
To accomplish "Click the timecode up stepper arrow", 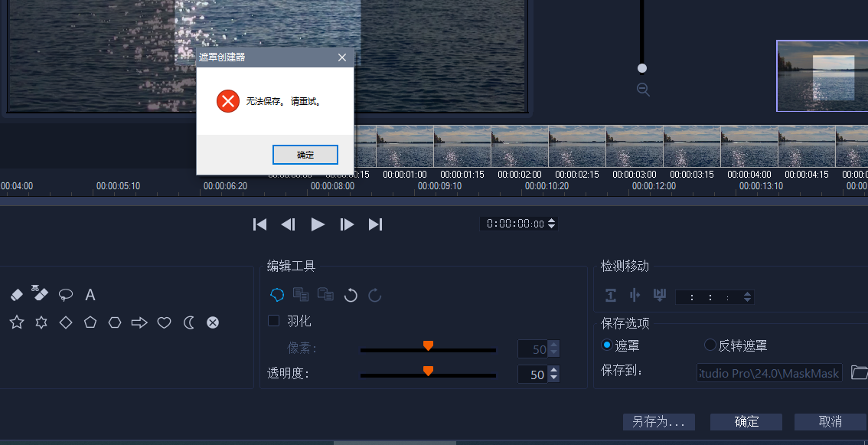I will (552, 221).
